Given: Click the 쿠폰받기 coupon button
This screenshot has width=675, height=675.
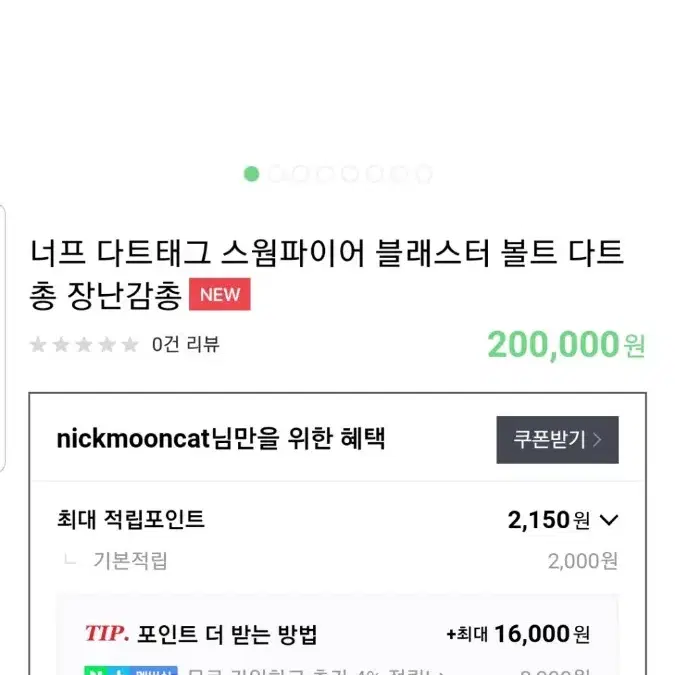Looking at the screenshot, I should pos(557,440).
